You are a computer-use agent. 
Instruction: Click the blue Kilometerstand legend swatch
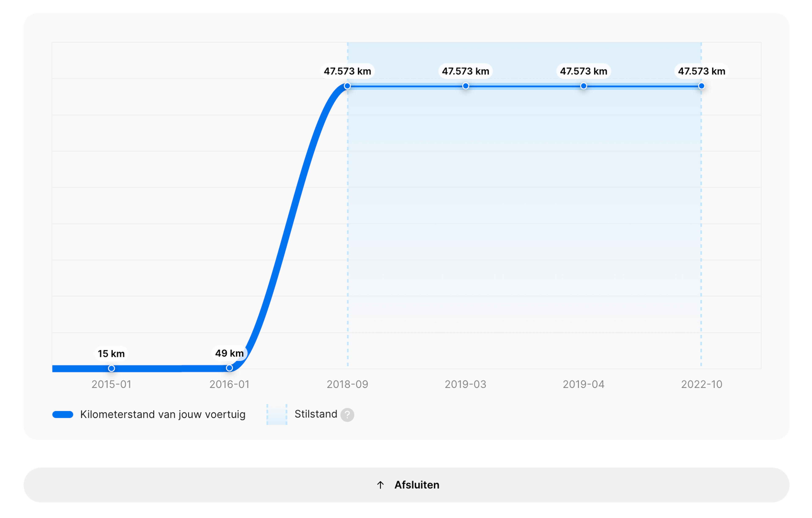point(63,415)
